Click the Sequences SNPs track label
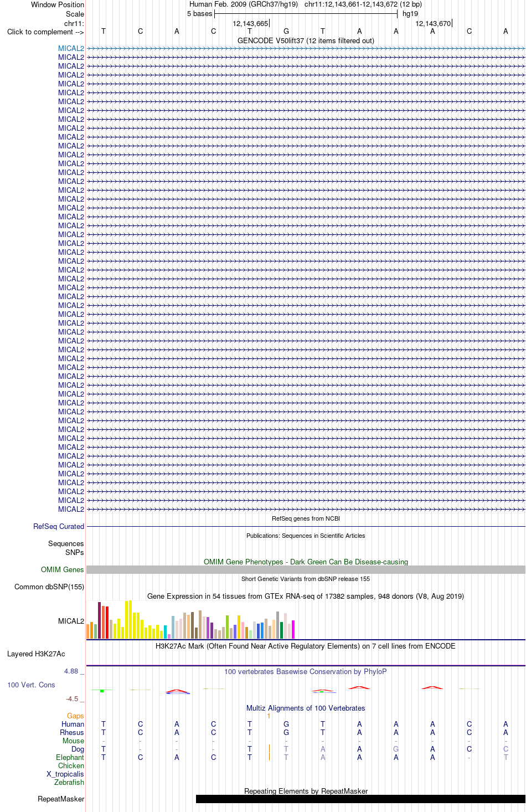Image resolution: width=526 pixels, height=812 pixels. pyautogui.click(x=66, y=548)
